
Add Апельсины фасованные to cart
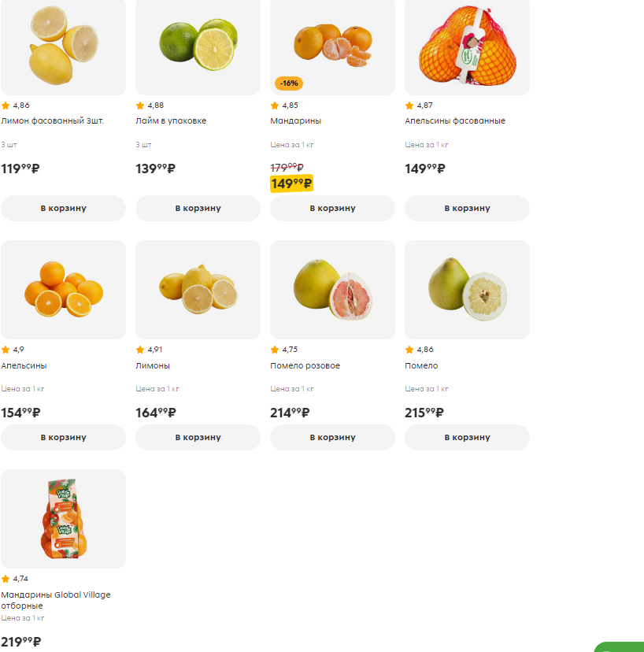(x=467, y=209)
